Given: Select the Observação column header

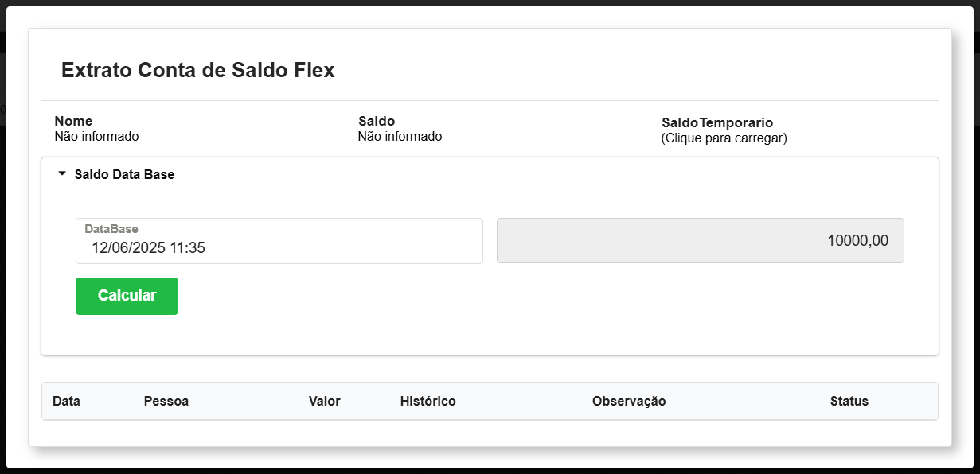Looking at the screenshot, I should (x=628, y=402).
